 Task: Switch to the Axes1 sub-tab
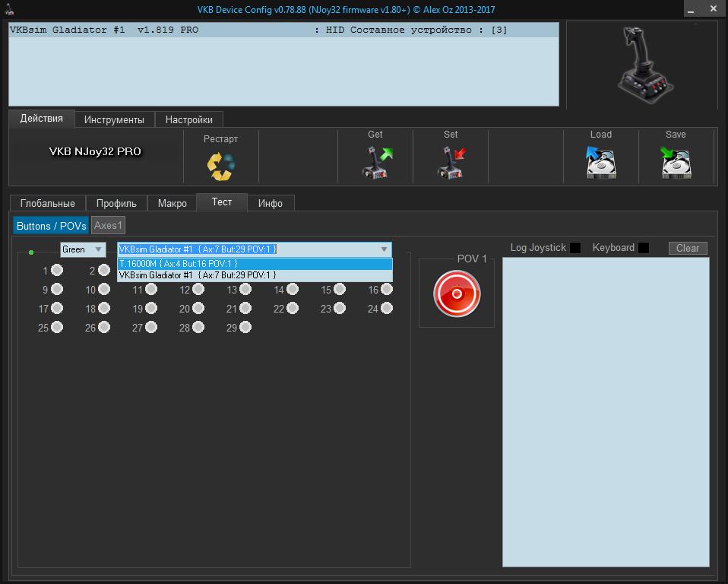pyautogui.click(x=108, y=225)
